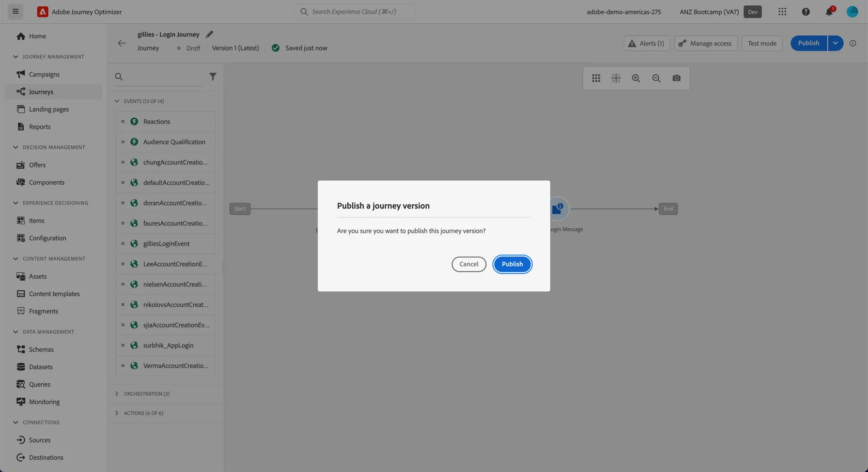The image size is (868, 472).
Task: Select the gilliesLoginEvent event
Action: pos(165,244)
